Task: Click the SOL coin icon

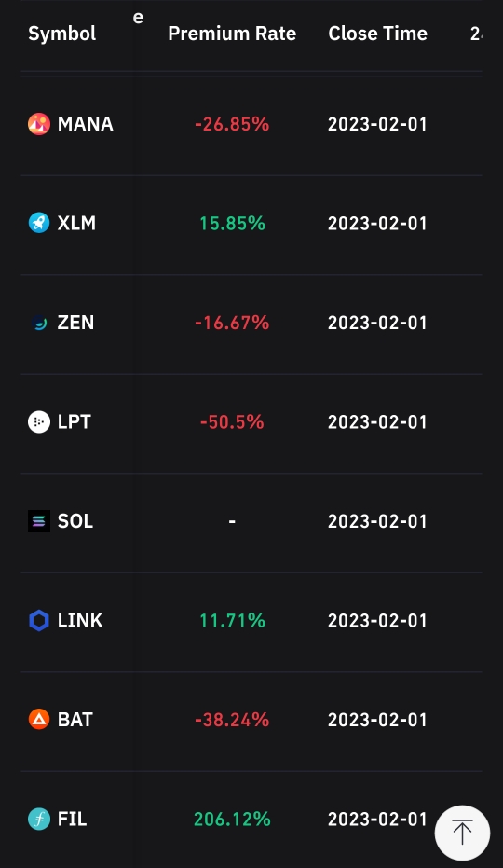Action: 39,521
